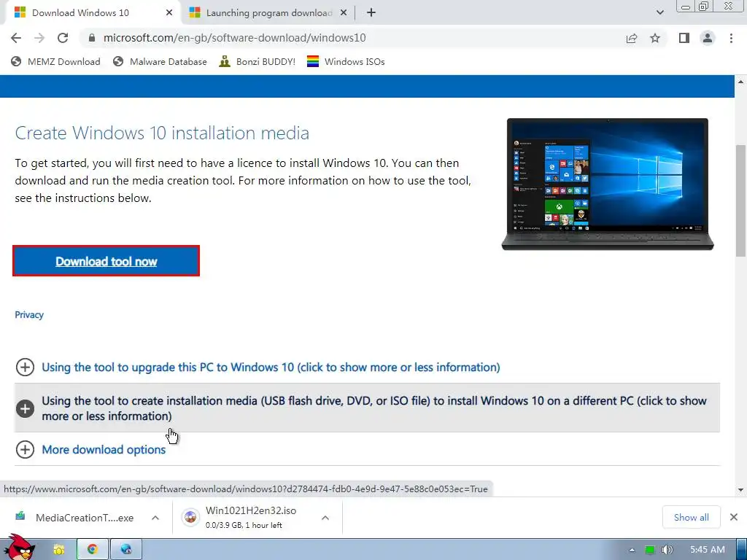Open the Windows ISOs bookmark
This screenshot has height=560, width=747.
tap(346, 62)
